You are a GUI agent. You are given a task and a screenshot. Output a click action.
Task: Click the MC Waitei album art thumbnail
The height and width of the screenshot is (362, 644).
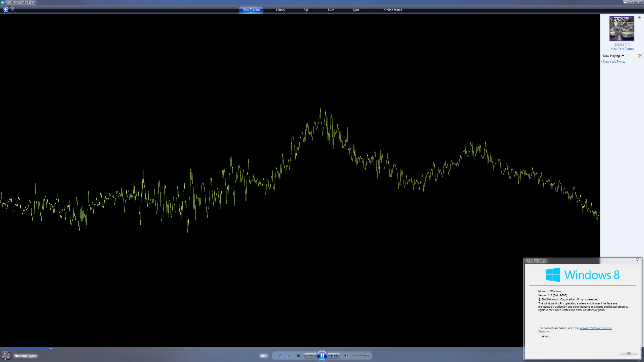(x=621, y=28)
